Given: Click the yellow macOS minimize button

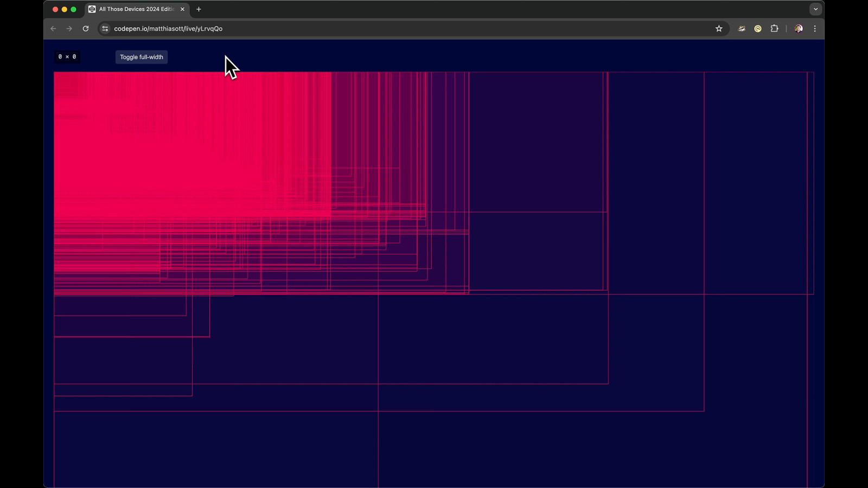Looking at the screenshot, I should [x=65, y=9].
